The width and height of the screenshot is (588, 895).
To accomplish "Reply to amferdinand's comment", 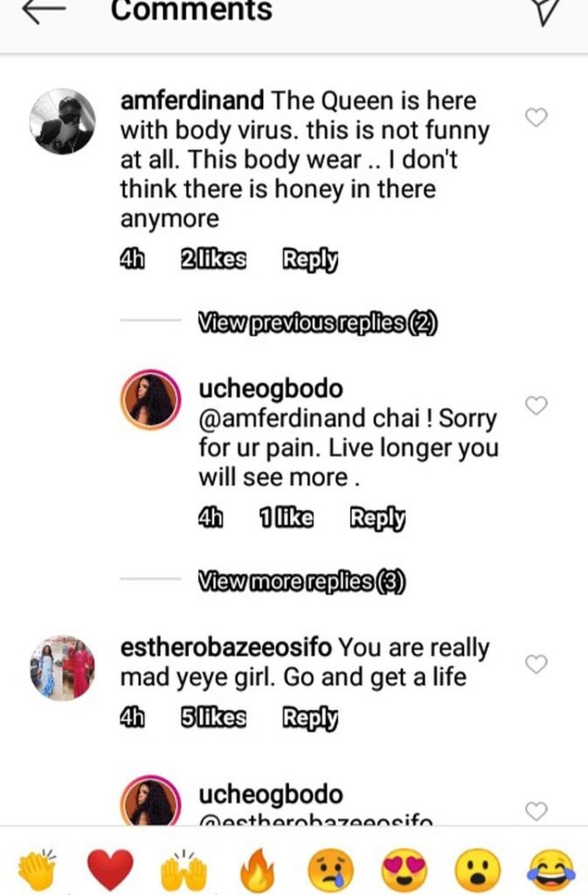I will click(x=310, y=259).
